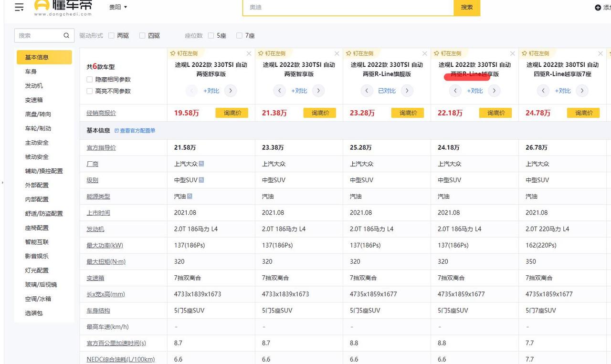Close the 380TSI 四驱R-Line越享版7座 column

[x=600, y=53]
